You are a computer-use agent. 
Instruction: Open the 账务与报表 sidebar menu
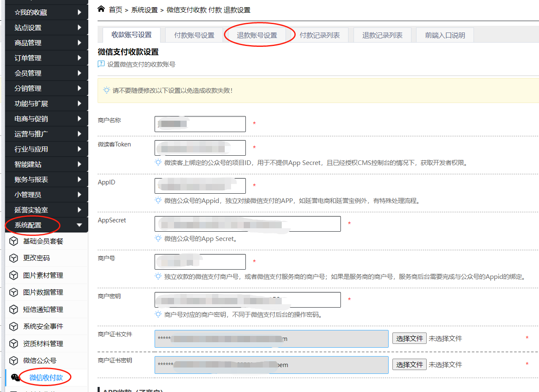click(46, 179)
